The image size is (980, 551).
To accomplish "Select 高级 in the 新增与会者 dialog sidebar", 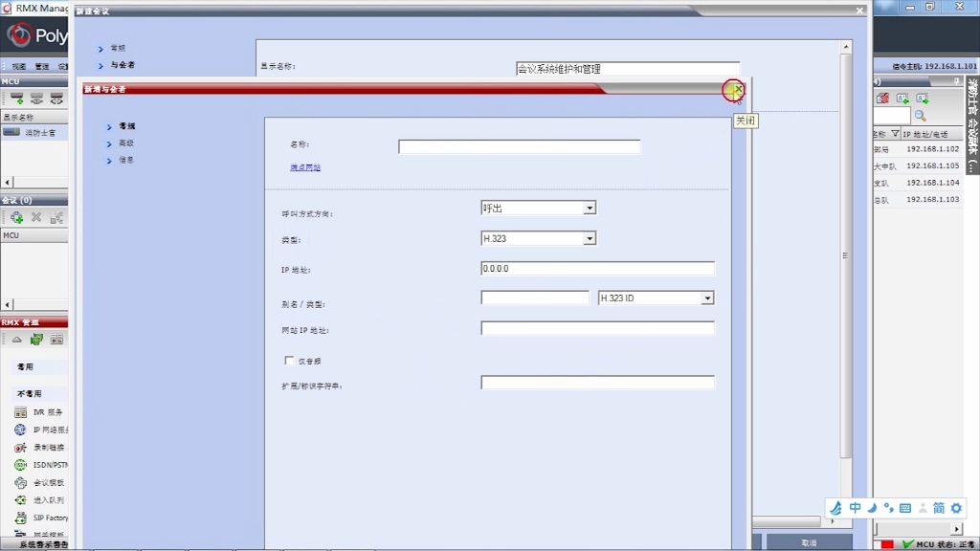I will (126, 143).
